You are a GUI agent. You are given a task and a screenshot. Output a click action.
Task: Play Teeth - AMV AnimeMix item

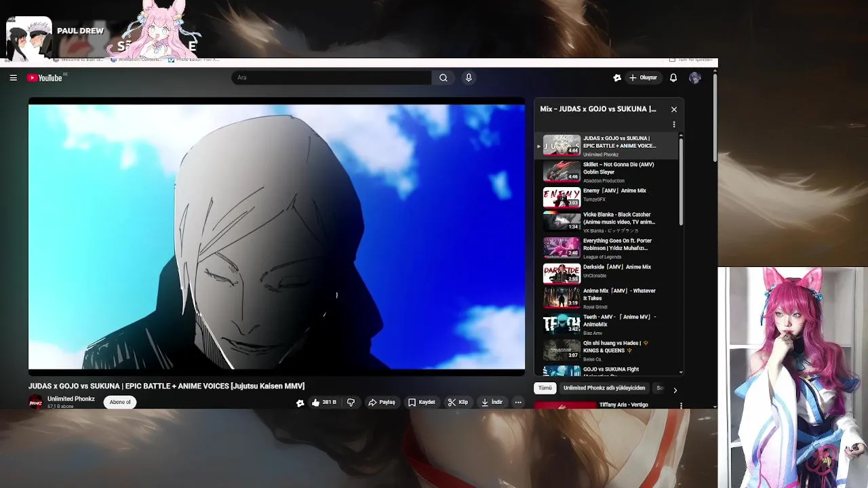(x=607, y=325)
